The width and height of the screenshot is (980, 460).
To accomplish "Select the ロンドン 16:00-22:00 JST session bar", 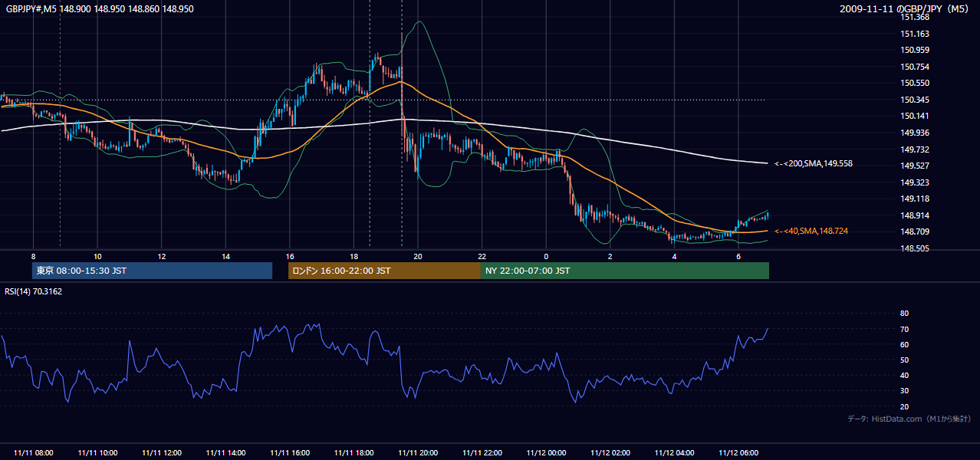I will point(384,271).
